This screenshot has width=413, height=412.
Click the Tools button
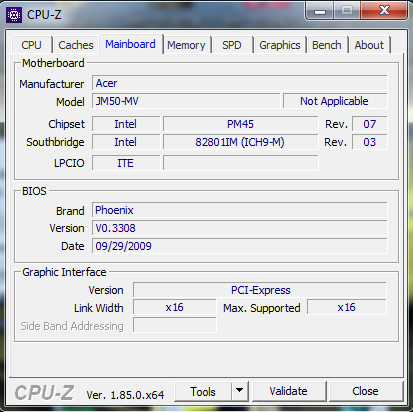click(203, 391)
